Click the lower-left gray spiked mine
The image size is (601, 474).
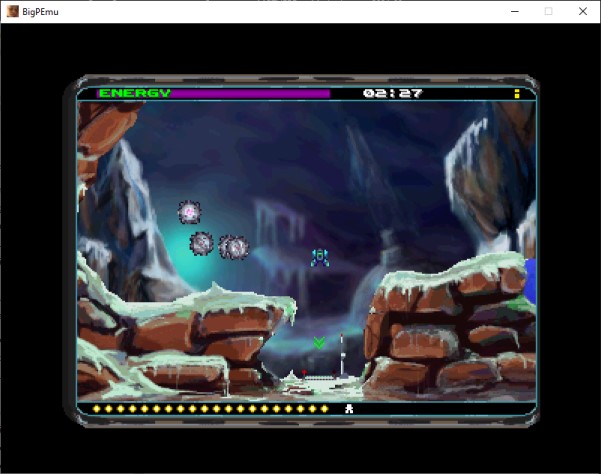(201, 243)
